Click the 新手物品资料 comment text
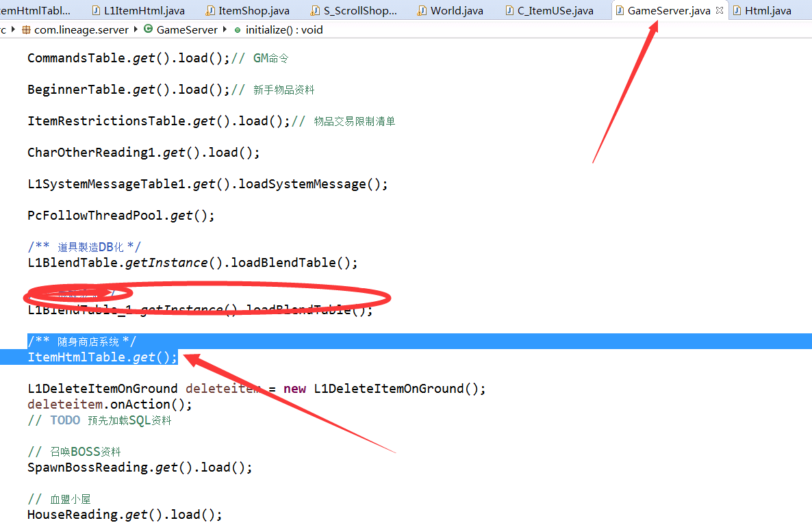 coord(283,90)
